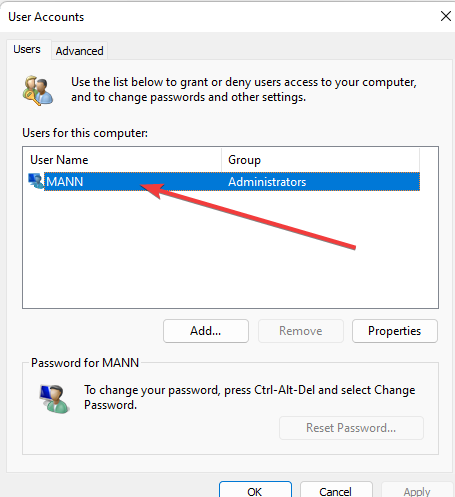455x497 pixels.
Task: Click the Add... button
Action: click(206, 331)
